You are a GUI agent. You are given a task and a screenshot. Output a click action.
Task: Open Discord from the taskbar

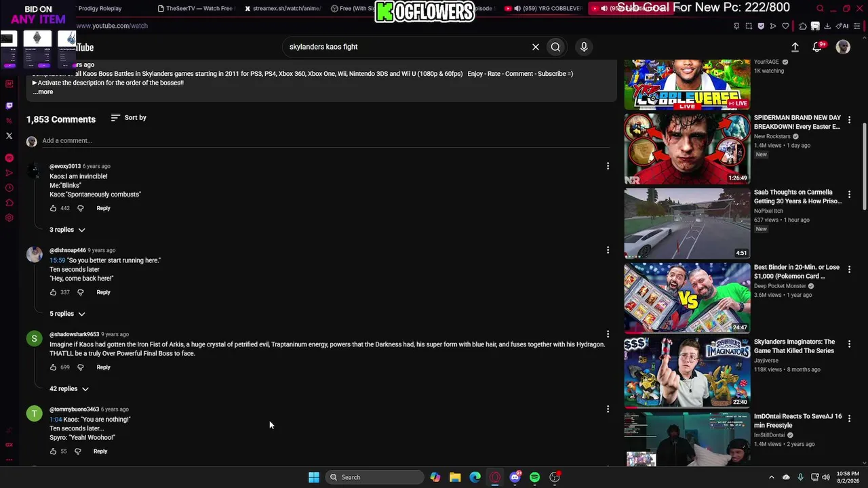coord(515,477)
